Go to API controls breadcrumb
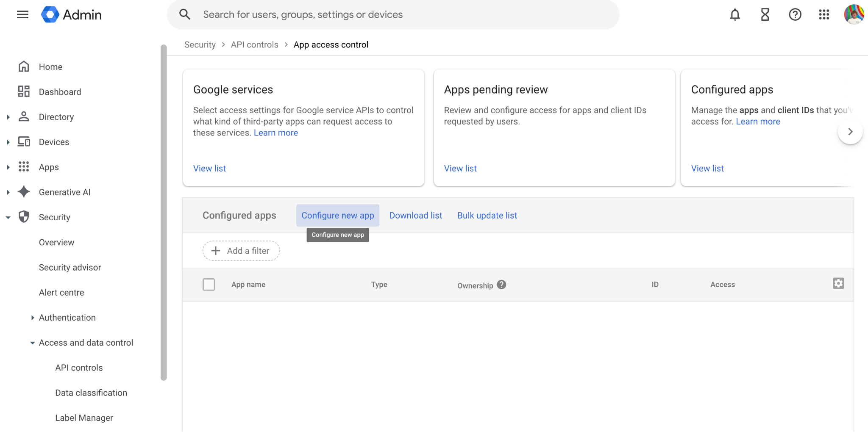868x432 pixels. click(255, 44)
